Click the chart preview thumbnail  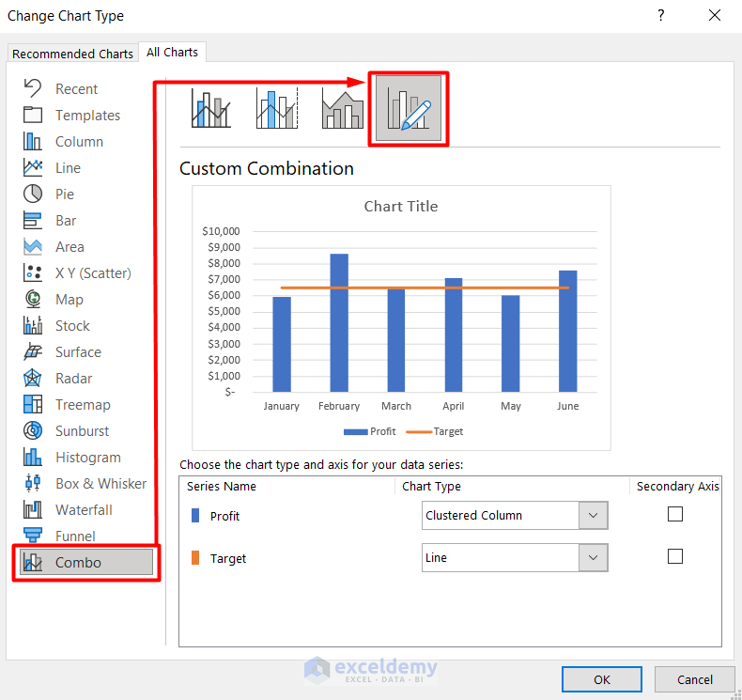click(401, 318)
